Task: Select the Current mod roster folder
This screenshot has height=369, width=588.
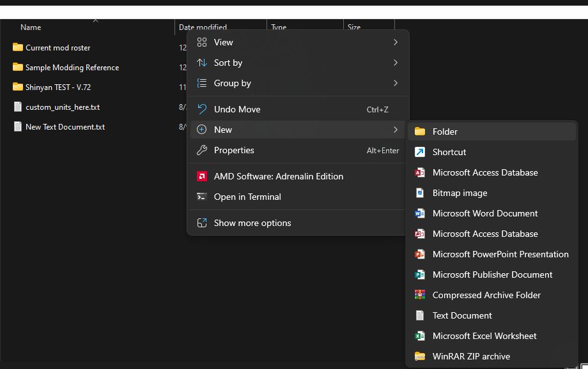Action: tap(58, 48)
